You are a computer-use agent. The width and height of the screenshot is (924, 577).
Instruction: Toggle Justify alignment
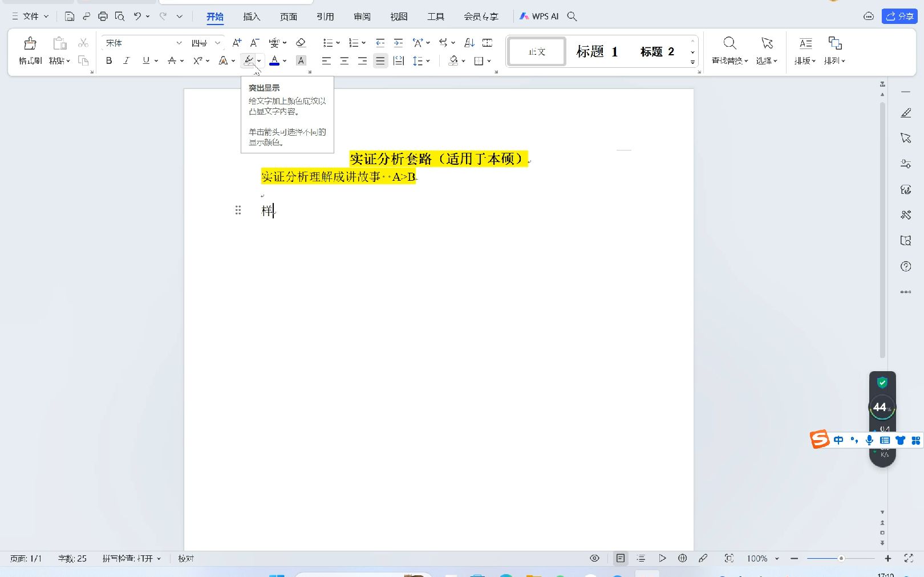[380, 60]
